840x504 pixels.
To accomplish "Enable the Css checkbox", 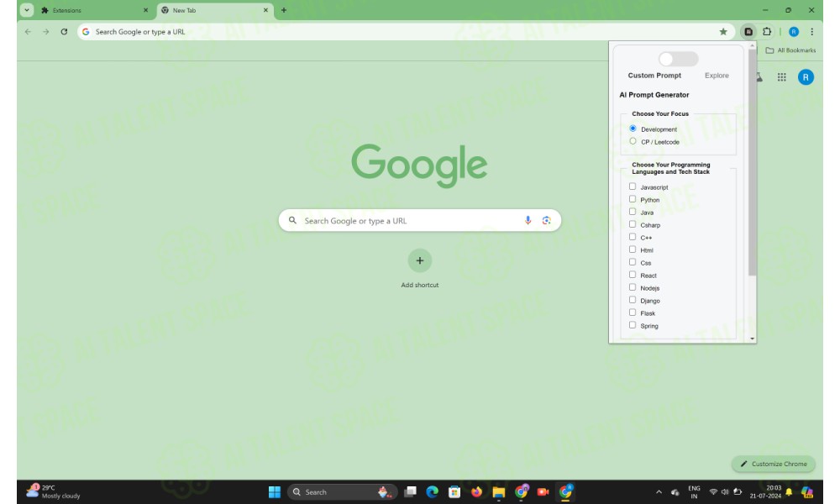I will [x=633, y=262].
